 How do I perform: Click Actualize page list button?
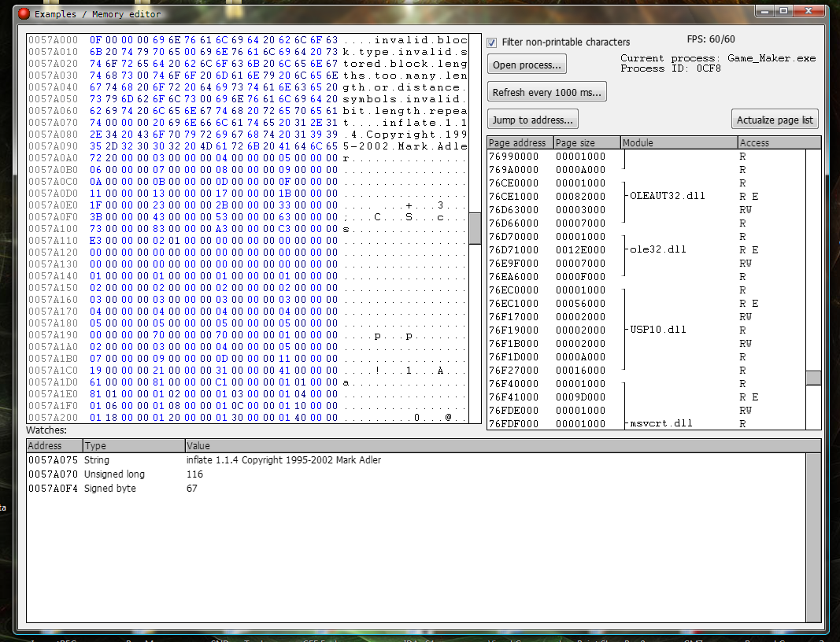click(775, 120)
